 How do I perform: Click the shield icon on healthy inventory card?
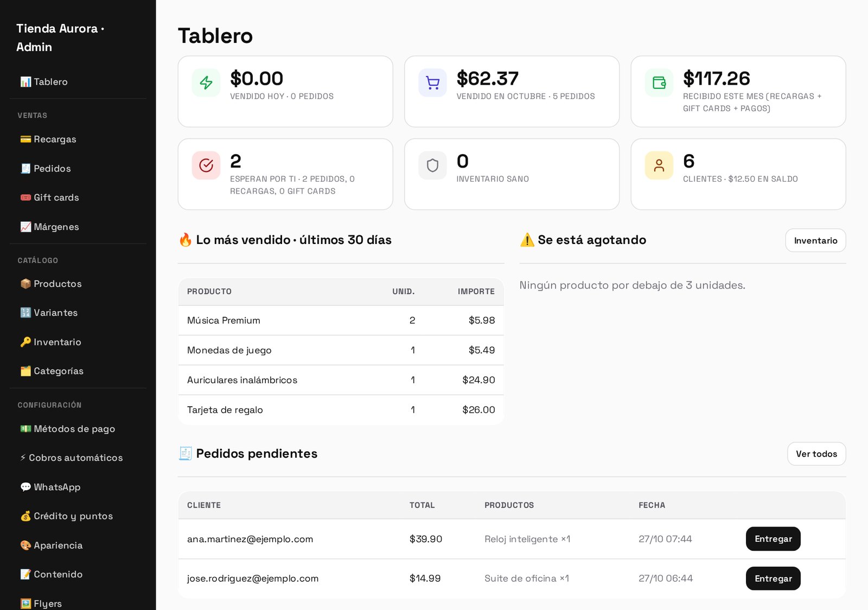pyautogui.click(x=432, y=165)
